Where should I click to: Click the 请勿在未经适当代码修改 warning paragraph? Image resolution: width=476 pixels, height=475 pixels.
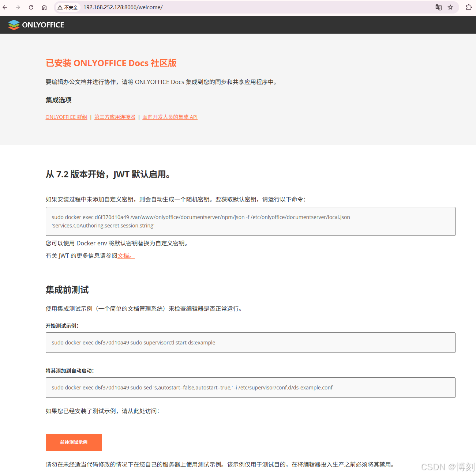(221, 464)
